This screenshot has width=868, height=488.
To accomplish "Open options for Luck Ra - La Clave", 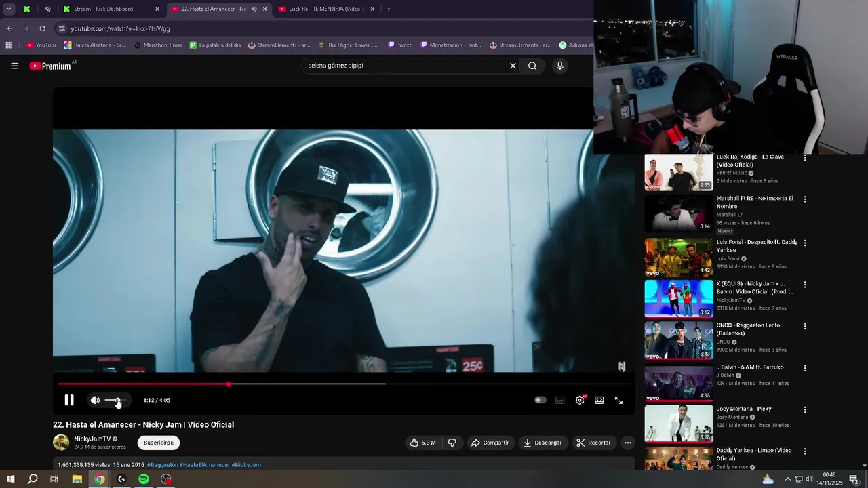I will pyautogui.click(x=805, y=158).
